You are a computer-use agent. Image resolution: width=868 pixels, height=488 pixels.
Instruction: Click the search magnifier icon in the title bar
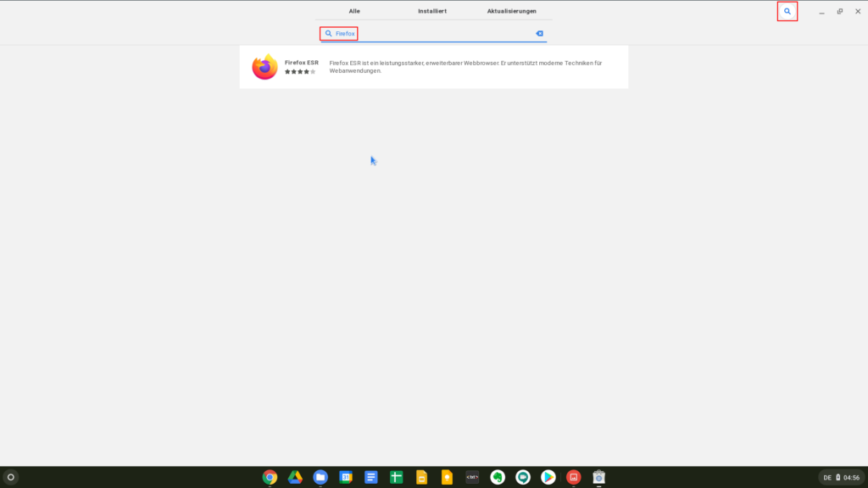[787, 11]
